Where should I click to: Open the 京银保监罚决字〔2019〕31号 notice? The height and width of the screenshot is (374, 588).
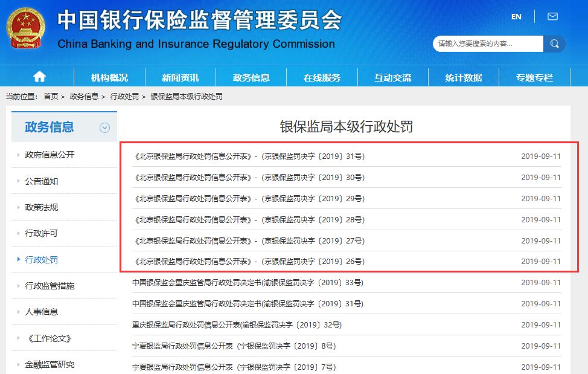(x=249, y=156)
